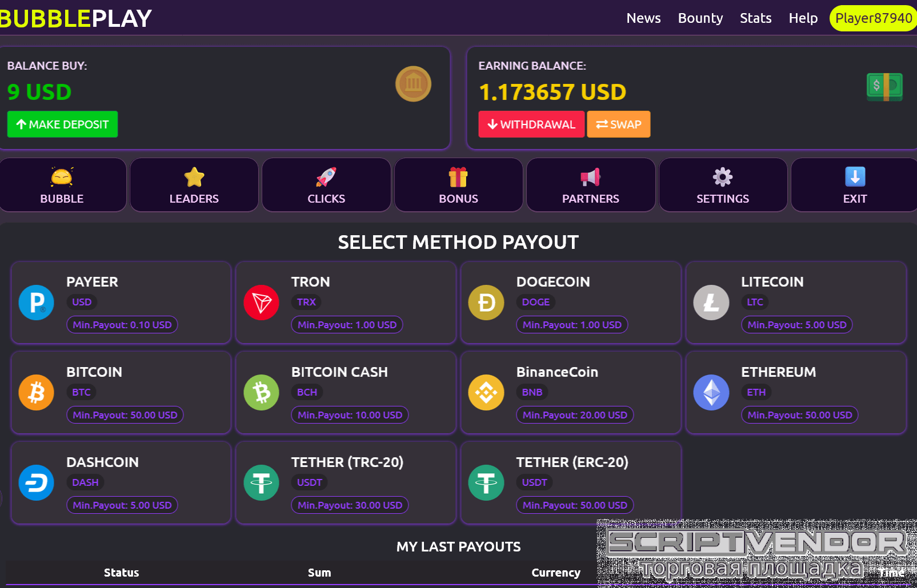Select the Dogecoin logo icon
This screenshot has height=588, width=917.
click(486, 303)
